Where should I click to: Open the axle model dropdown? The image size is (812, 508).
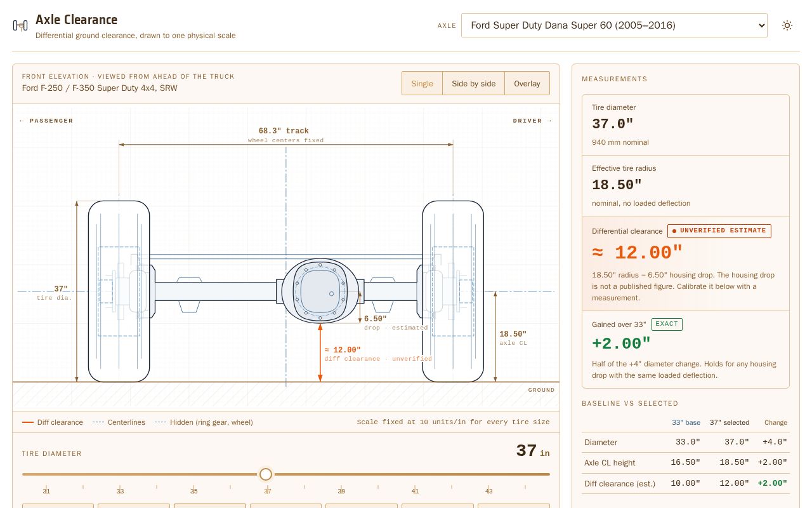tap(614, 25)
